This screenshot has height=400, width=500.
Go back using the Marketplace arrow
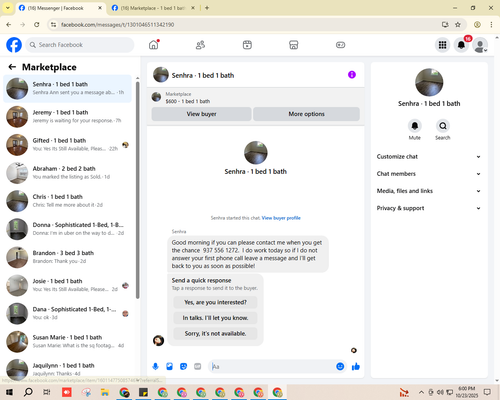tap(12, 67)
